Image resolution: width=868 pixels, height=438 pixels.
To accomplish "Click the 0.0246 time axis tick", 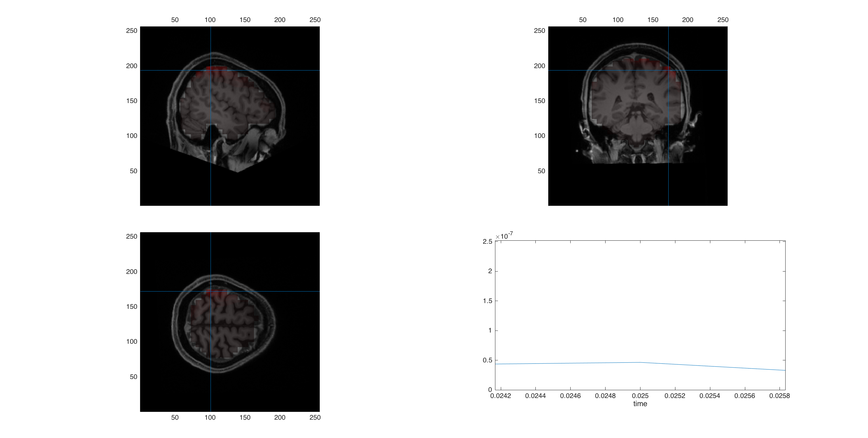I will [x=570, y=396].
